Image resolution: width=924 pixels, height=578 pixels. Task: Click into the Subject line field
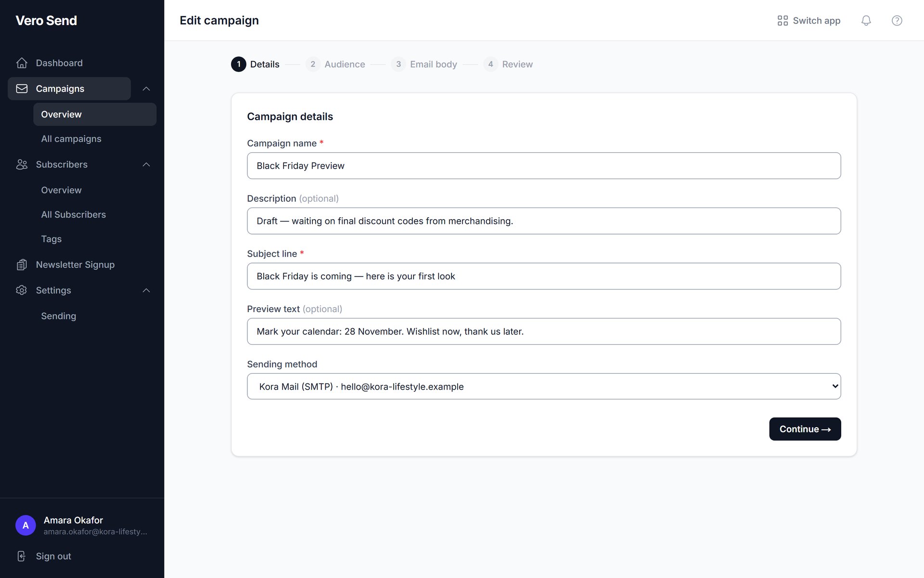[544, 276]
